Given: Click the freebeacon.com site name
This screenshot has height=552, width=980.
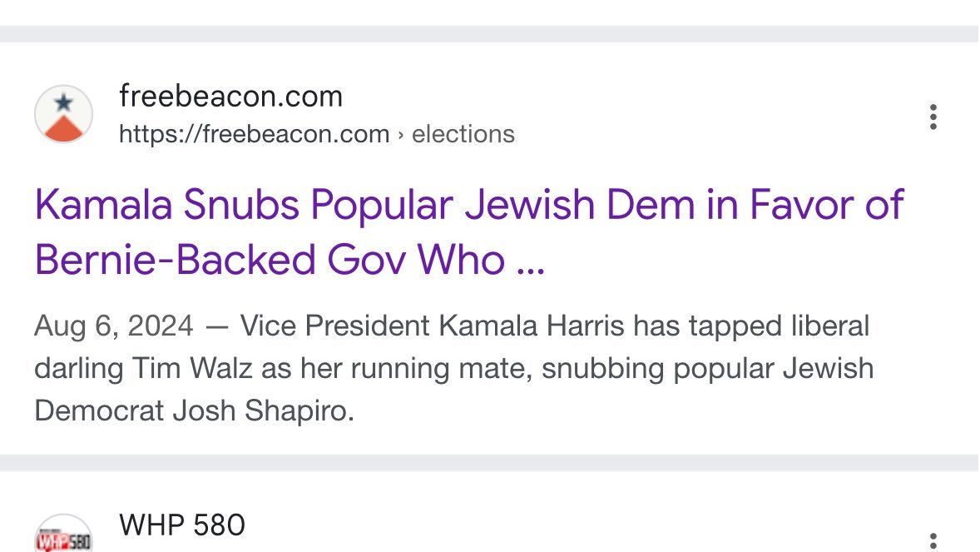Looking at the screenshot, I should (x=230, y=97).
